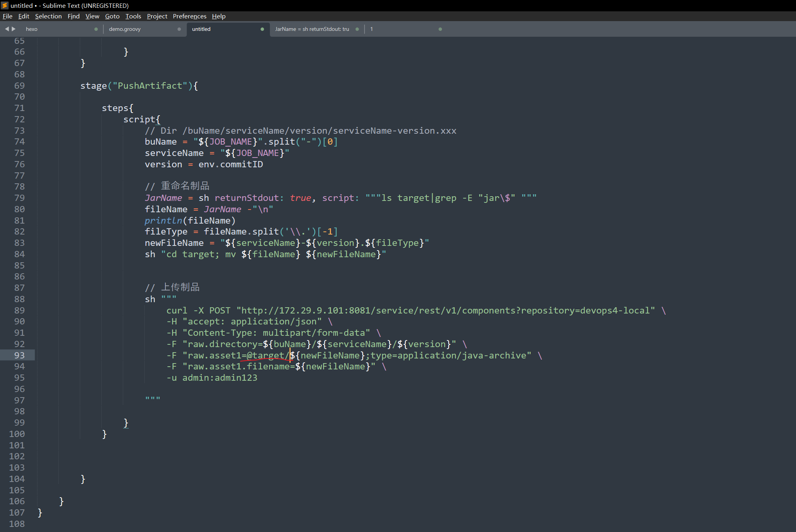
Task: Close demo.groovy tab via its unsaved dot
Action: [179, 29]
